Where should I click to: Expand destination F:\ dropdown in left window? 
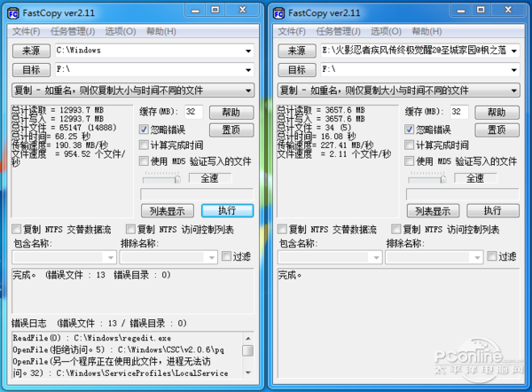point(248,70)
